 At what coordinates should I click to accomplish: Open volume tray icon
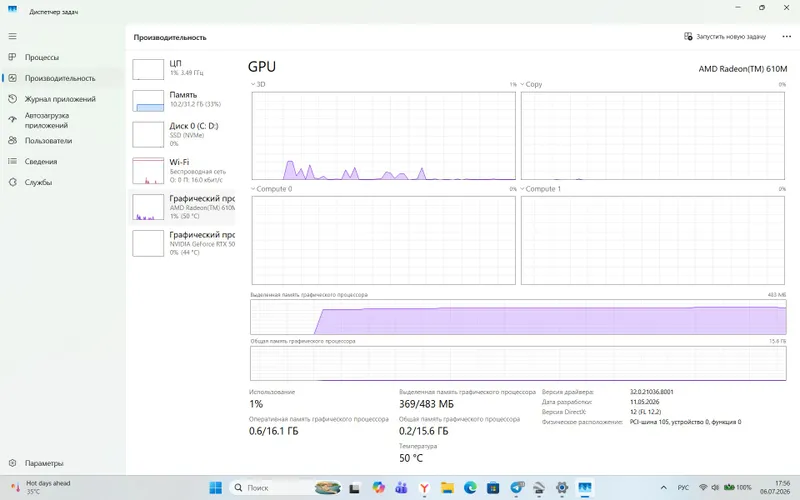pos(715,488)
